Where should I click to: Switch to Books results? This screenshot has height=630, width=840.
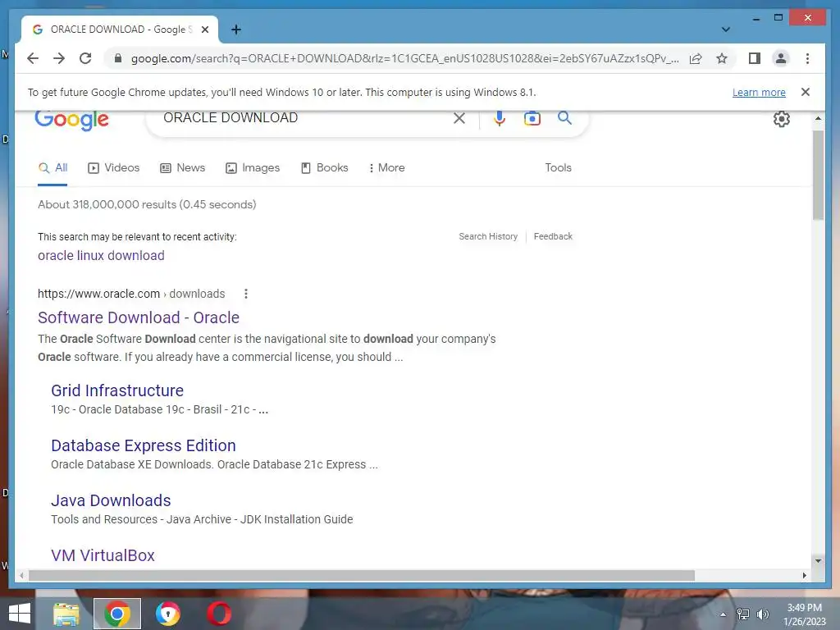[x=324, y=168]
